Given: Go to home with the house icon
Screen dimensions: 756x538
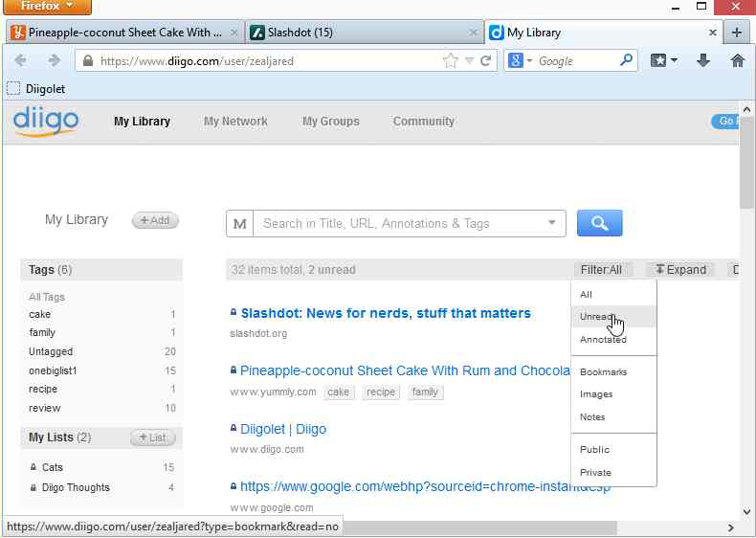Looking at the screenshot, I should (737, 61).
